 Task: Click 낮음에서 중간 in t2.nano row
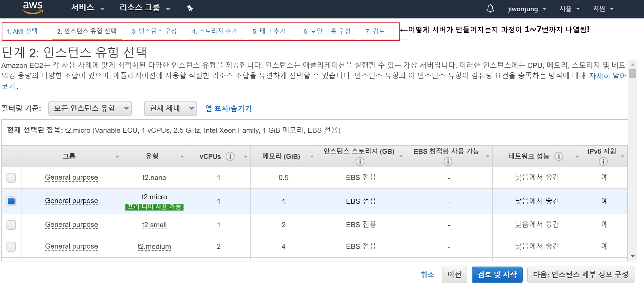point(537,178)
